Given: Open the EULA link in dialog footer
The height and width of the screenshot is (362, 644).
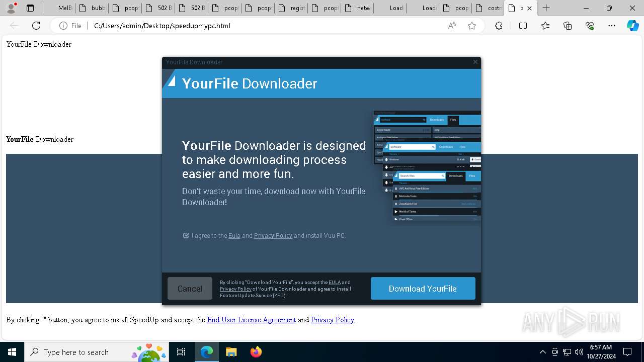Looking at the screenshot, I should (335, 283).
